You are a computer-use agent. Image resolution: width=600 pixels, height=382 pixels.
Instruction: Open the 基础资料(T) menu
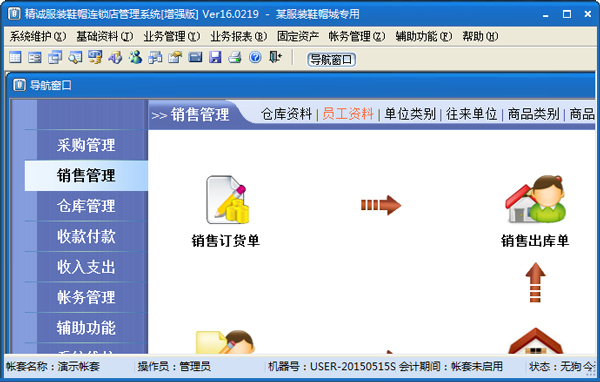[x=104, y=36]
